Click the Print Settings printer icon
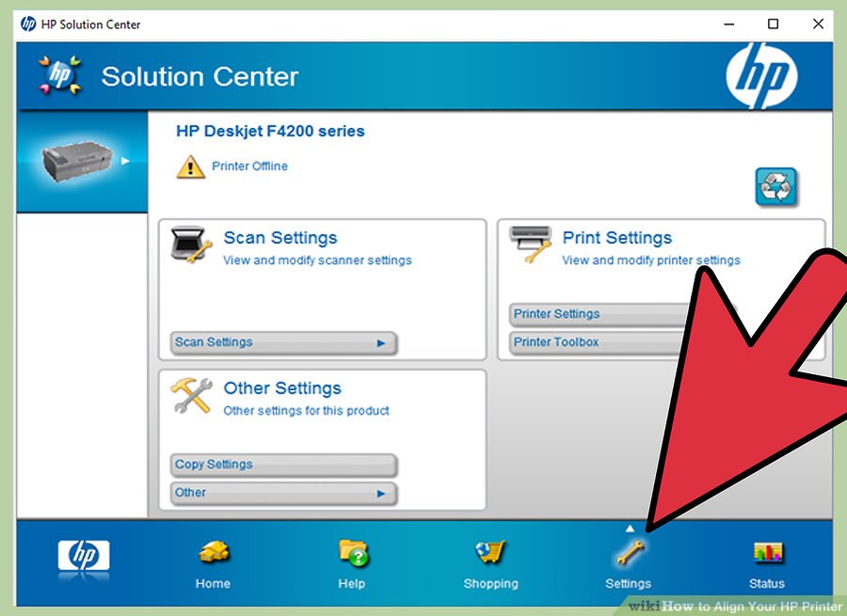 click(x=531, y=244)
